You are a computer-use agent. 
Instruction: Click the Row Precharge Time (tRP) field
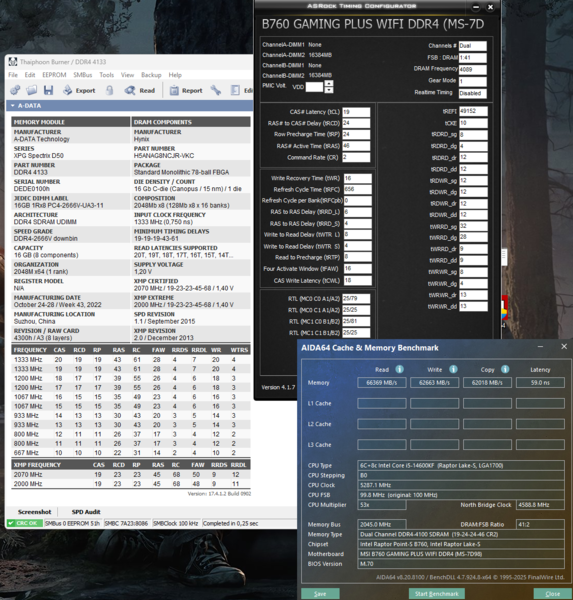(x=356, y=134)
